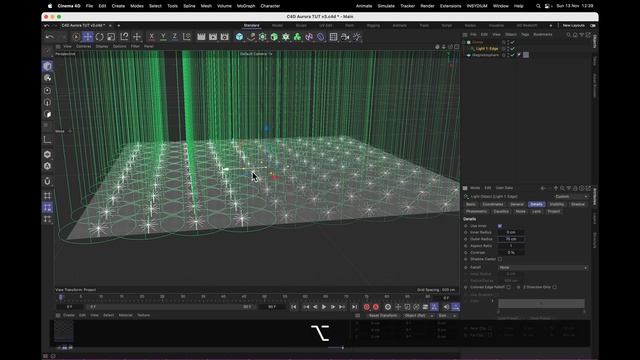640x360 pixels.
Task: Open the Size dropdown in coordinates bar
Action: click(x=446, y=316)
